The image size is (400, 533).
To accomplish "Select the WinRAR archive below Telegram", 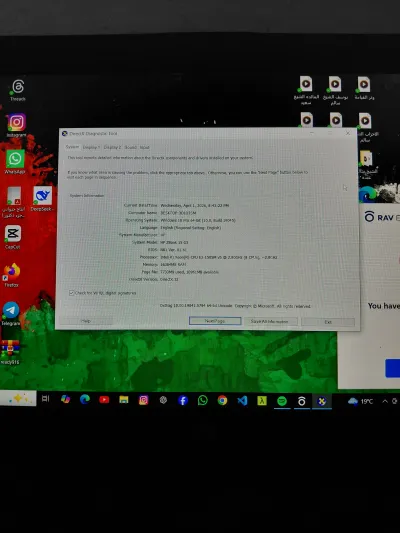I will tap(10, 352).
